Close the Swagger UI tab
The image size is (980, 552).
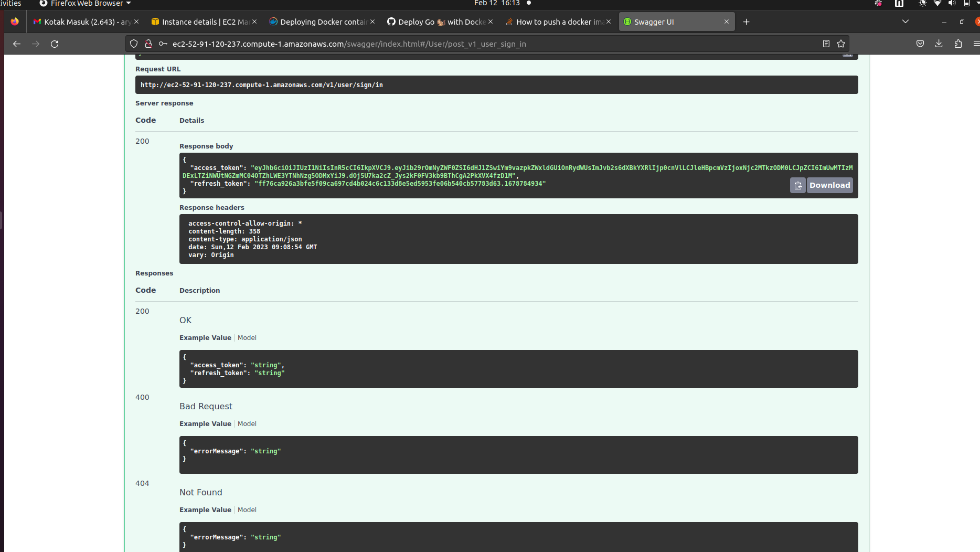(727, 22)
